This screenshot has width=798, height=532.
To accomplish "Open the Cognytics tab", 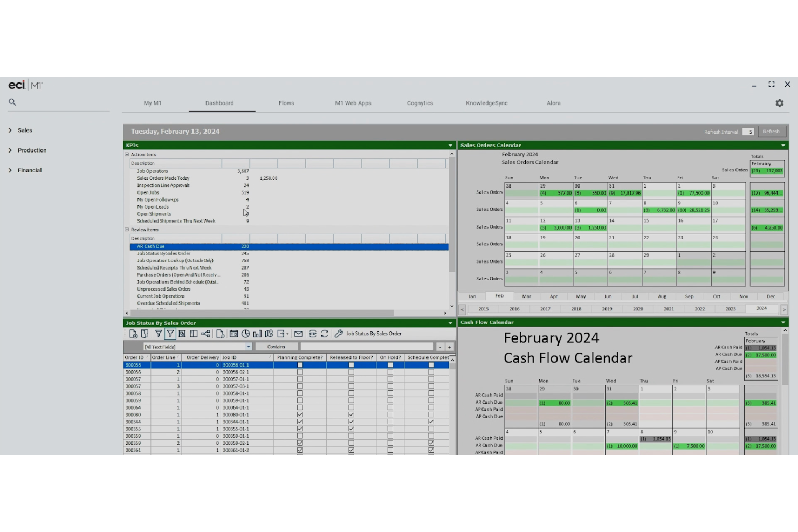I will pyautogui.click(x=420, y=103).
